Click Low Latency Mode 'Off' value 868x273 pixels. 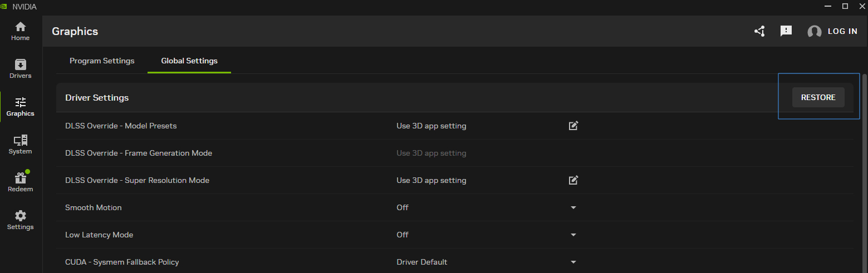[x=403, y=235]
